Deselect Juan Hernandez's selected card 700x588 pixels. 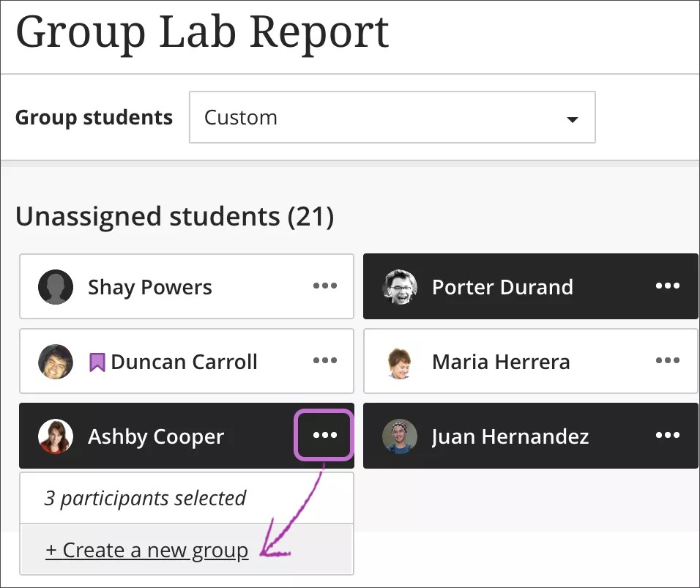click(x=513, y=436)
